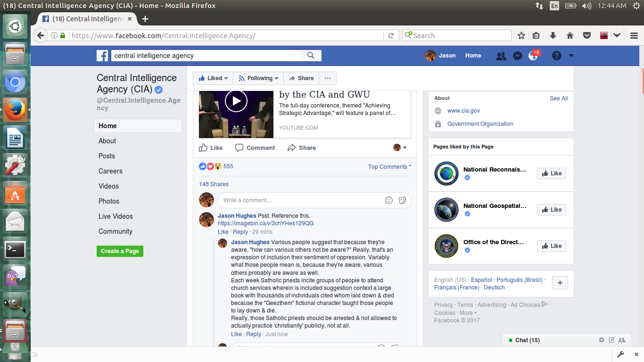Click the Firefox back button
Screen dimensions: 644x362
coord(41,35)
